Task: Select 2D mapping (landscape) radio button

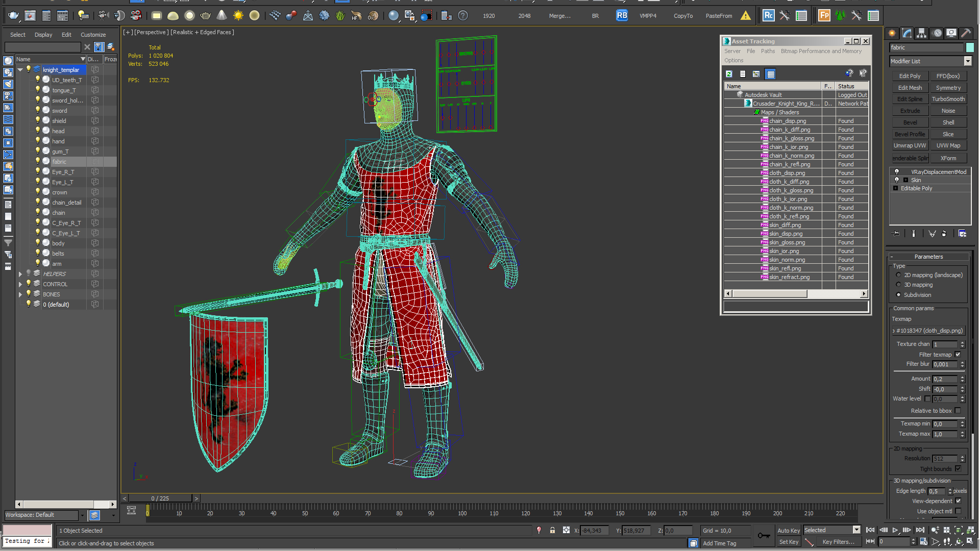Action: [x=898, y=275]
